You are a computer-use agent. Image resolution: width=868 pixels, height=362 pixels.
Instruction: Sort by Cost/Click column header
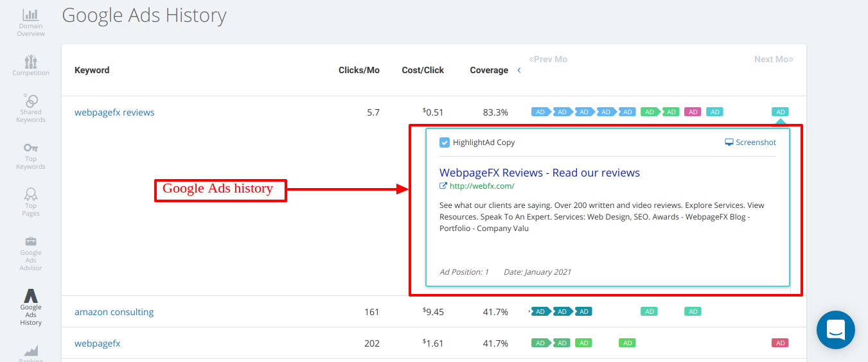click(x=423, y=70)
